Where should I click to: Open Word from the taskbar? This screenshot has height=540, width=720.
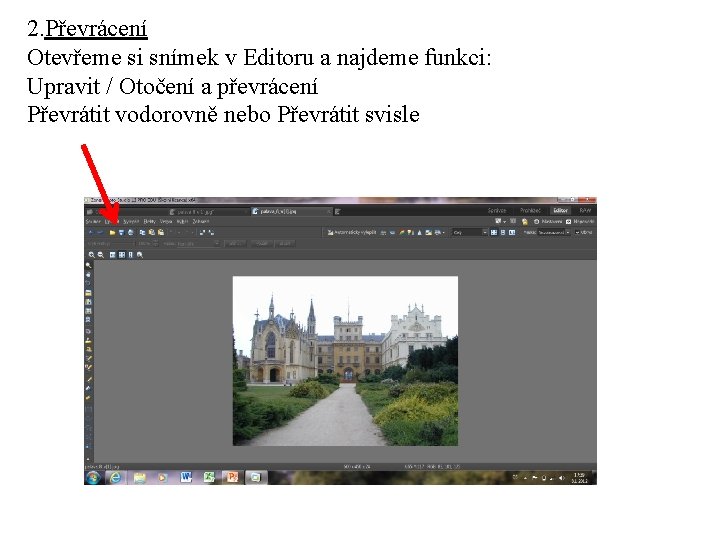click(x=186, y=478)
